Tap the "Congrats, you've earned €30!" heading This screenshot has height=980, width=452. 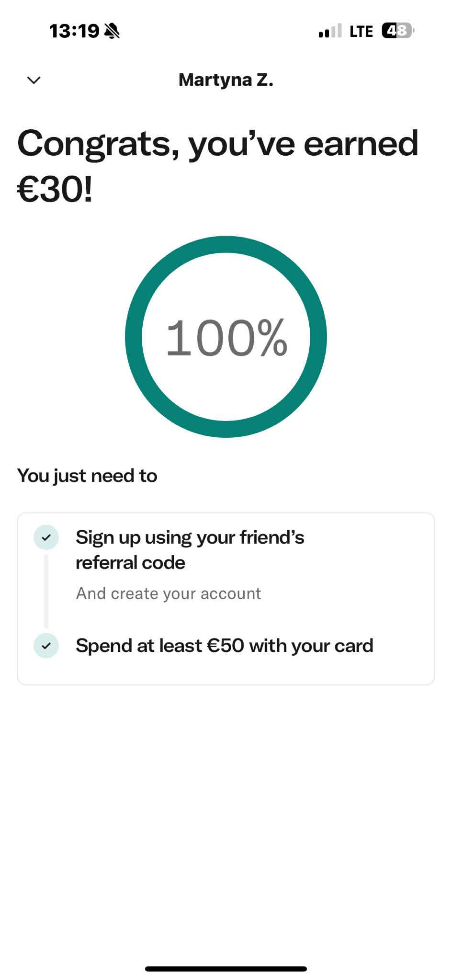coord(218,165)
